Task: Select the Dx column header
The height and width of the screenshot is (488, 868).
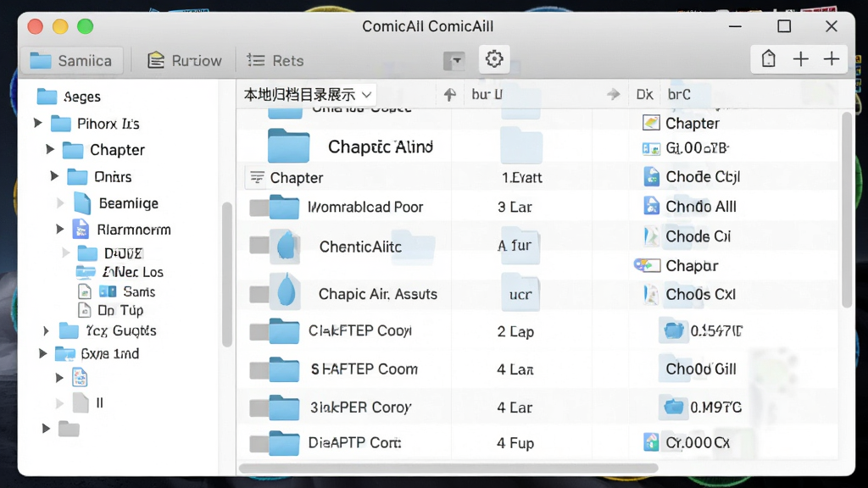Action: click(644, 95)
